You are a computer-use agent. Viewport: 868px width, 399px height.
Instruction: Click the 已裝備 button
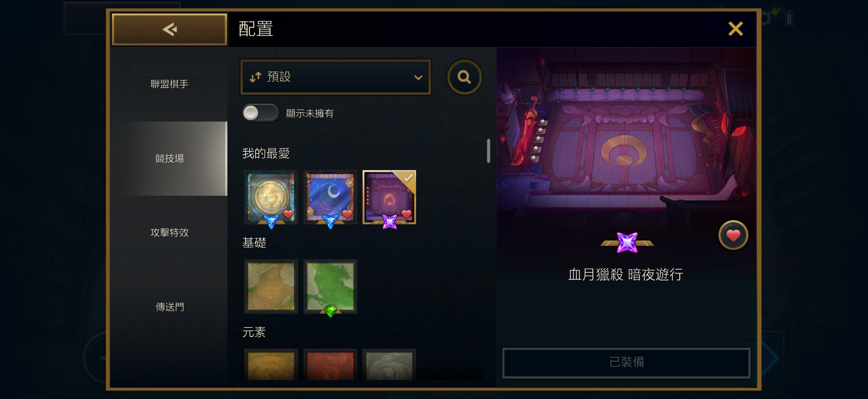coord(626,362)
